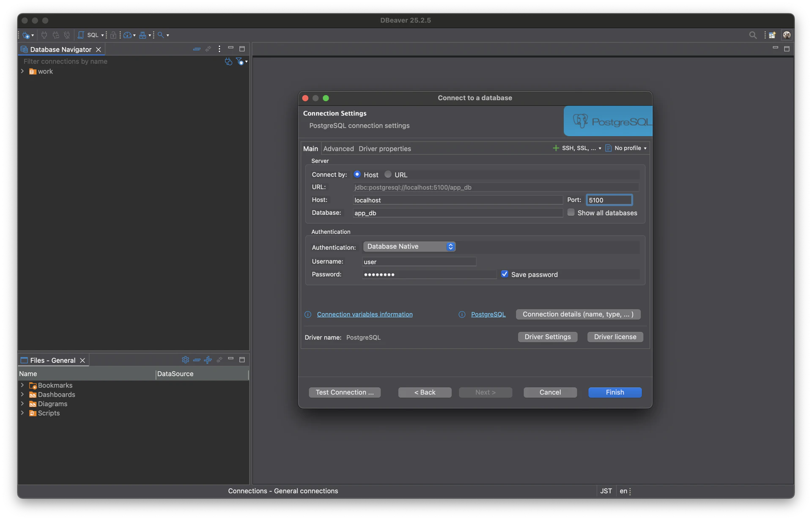This screenshot has height=520, width=812.
Task: Open new connection dropdown arrow
Action: (x=33, y=36)
